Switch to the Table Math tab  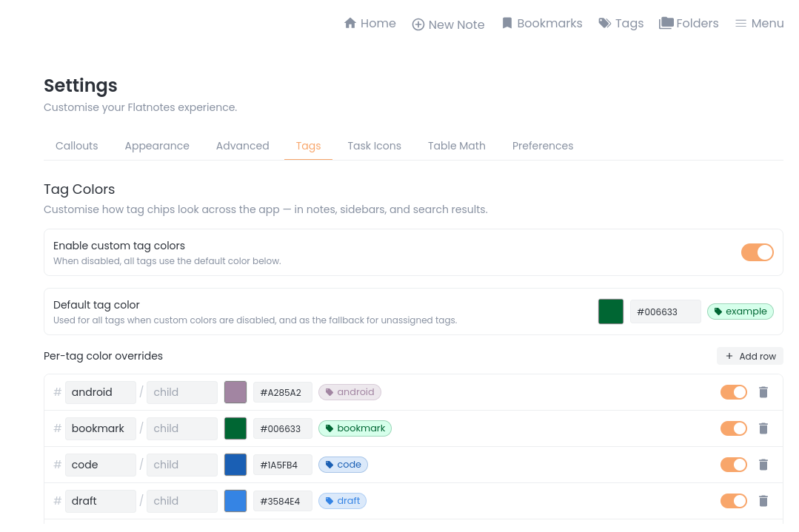point(457,146)
